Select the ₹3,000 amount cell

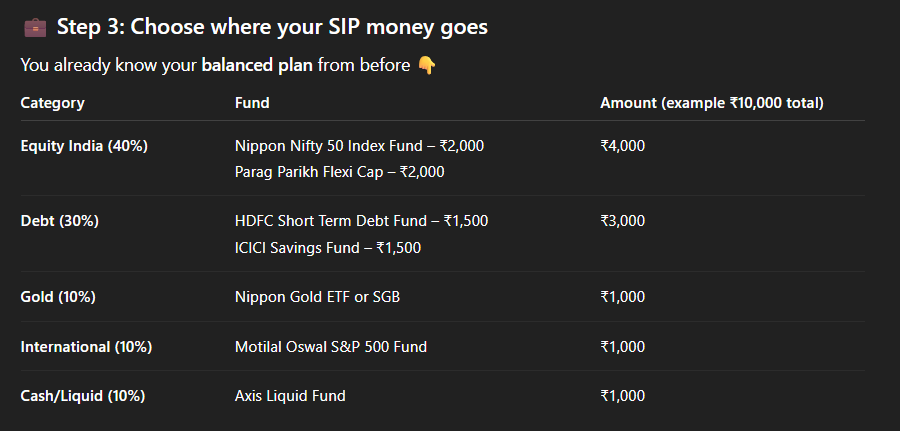point(622,221)
